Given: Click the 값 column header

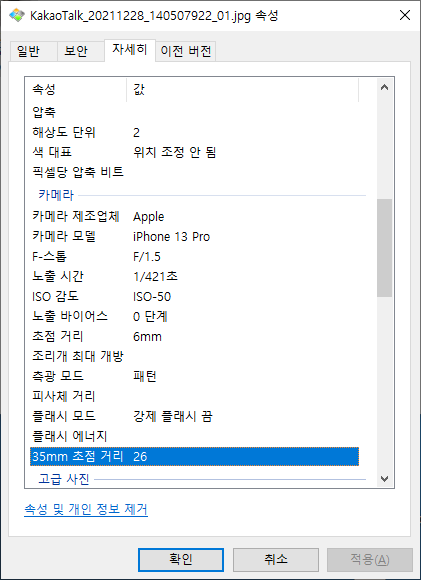Looking at the screenshot, I should (242, 90).
